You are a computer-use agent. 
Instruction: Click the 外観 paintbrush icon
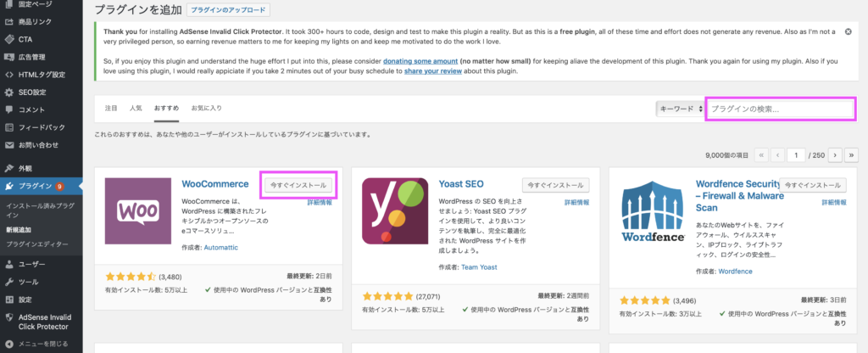[8, 168]
